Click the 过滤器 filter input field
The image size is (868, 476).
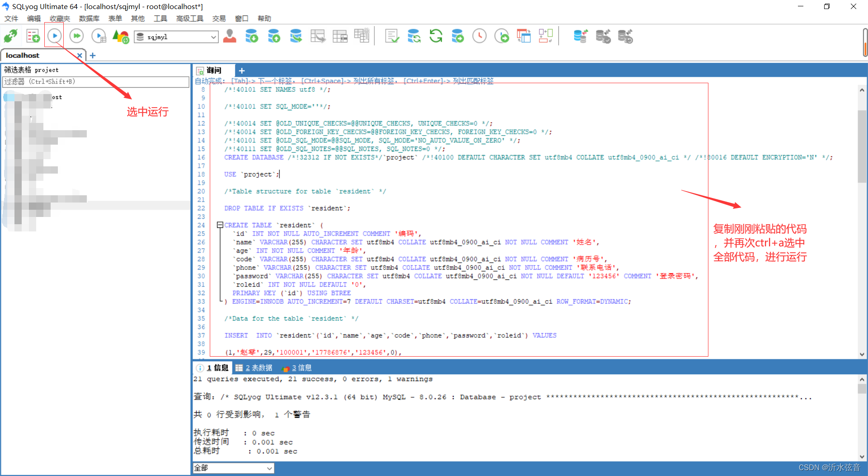(x=96, y=82)
